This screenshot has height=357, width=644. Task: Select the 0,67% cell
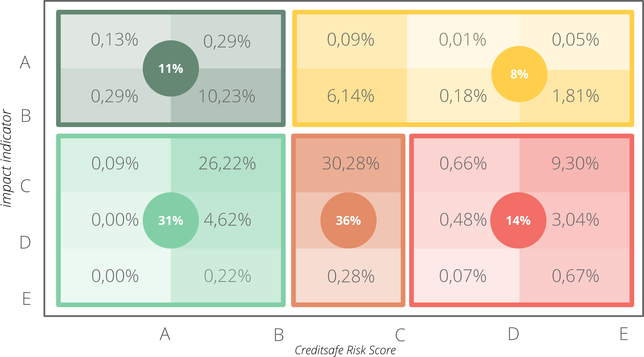[x=575, y=276]
